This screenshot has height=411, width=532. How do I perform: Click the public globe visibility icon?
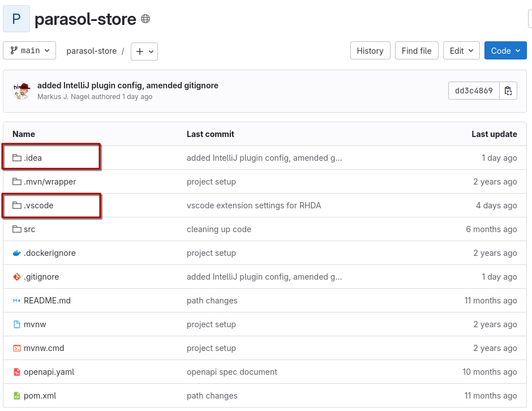145,19
